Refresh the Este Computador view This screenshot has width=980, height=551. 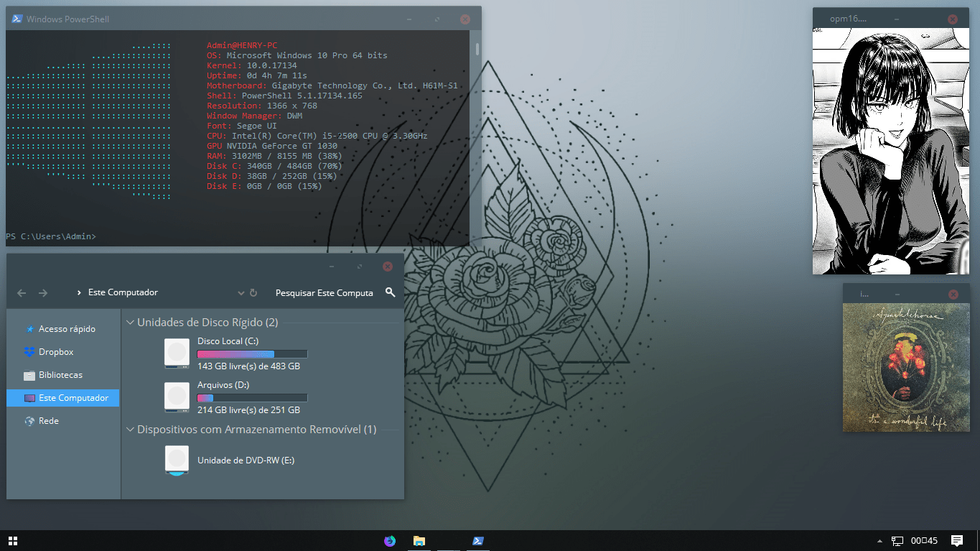click(254, 292)
